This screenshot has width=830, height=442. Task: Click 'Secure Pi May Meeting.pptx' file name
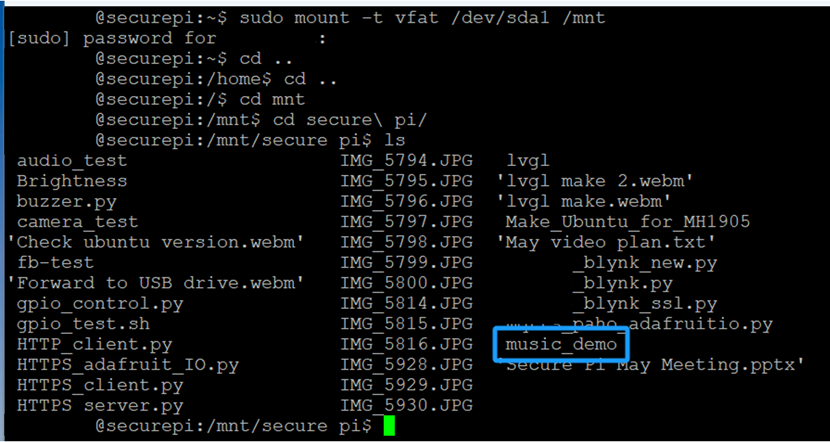(x=655, y=366)
